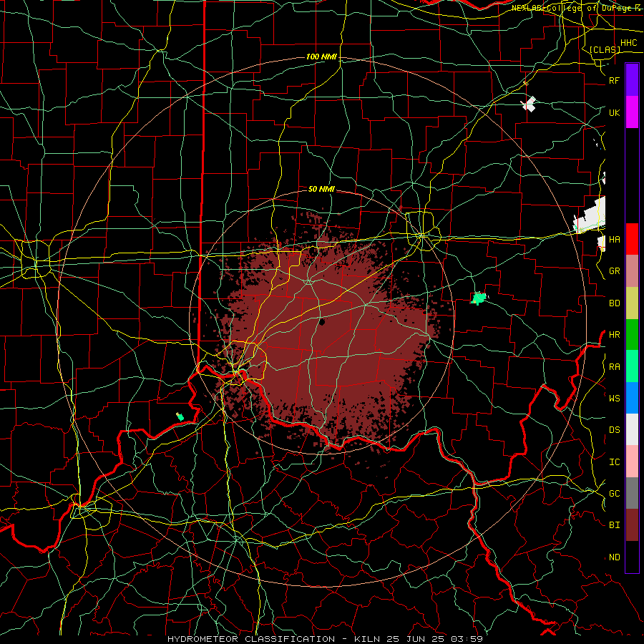Click the HA legend label
644x644 pixels.
tap(614, 240)
